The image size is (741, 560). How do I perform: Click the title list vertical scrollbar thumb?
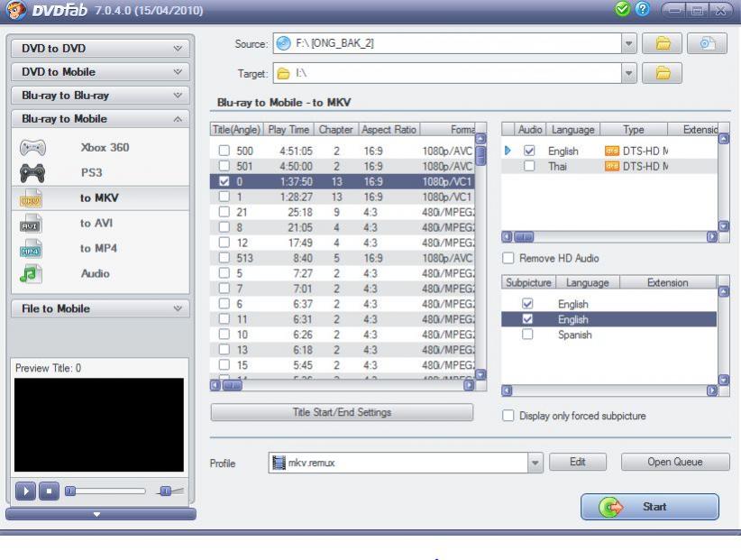click(480, 155)
